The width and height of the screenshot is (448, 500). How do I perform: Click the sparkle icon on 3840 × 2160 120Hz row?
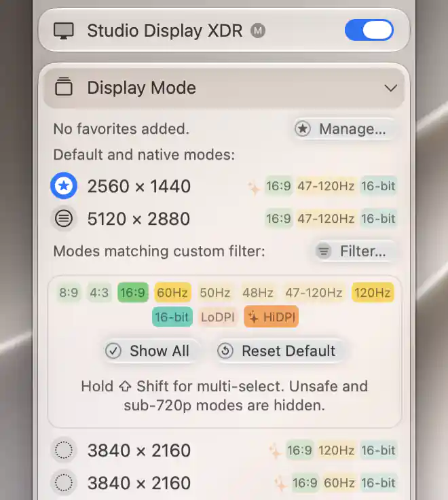pos(275,452)
